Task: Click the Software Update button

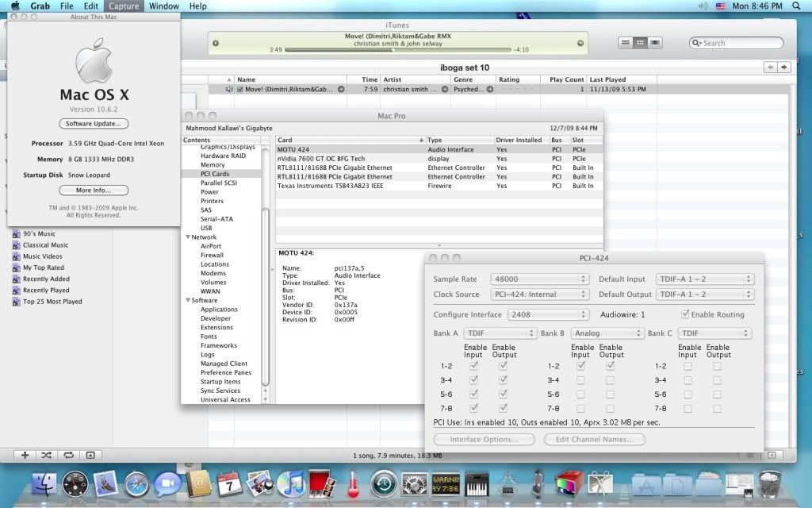Action: (x=94, y=124)
